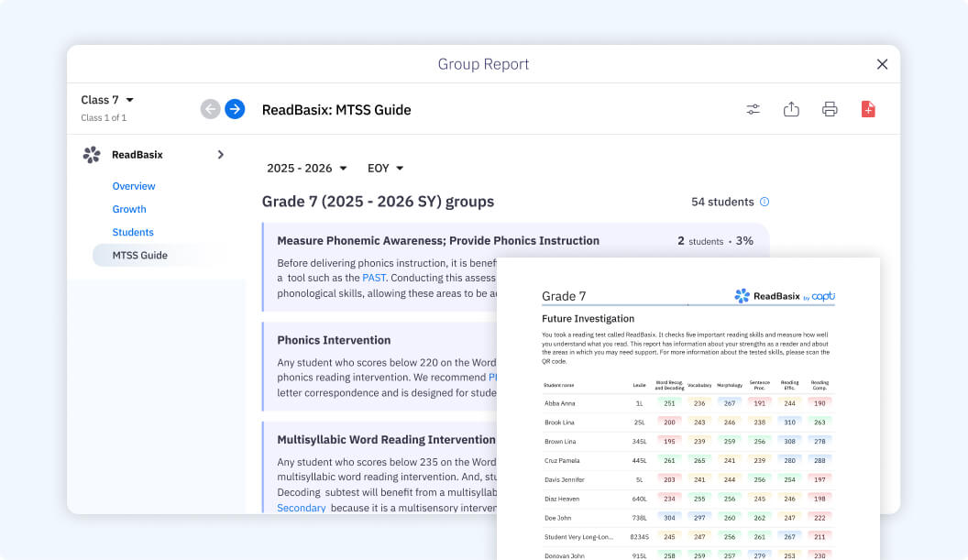
Task: Go to previous class with back arrow
Action: click(211, 109)
